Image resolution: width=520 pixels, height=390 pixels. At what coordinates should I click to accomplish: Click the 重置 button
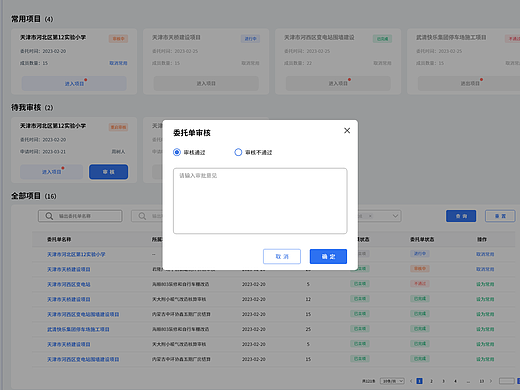click(x=500, y=216)
